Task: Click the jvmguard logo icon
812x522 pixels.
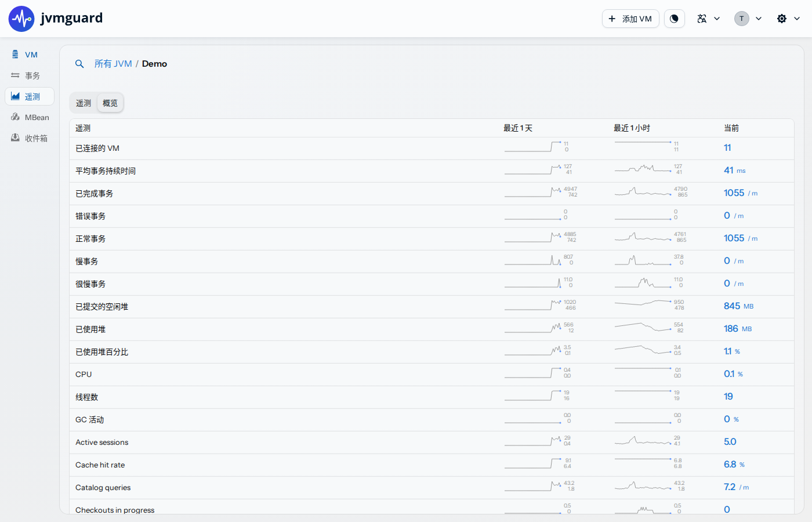Action: click(x=21, y=19)
